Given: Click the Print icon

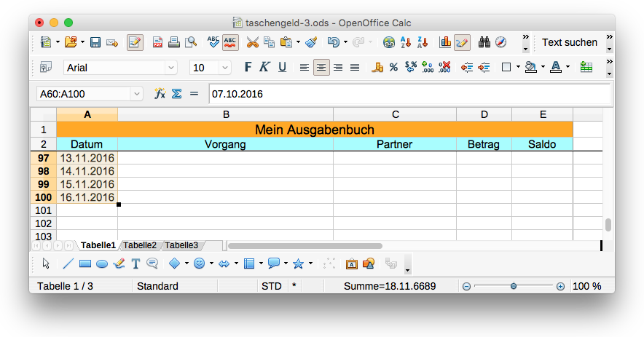Looking at the screenshot, I should tap(173, 42).
